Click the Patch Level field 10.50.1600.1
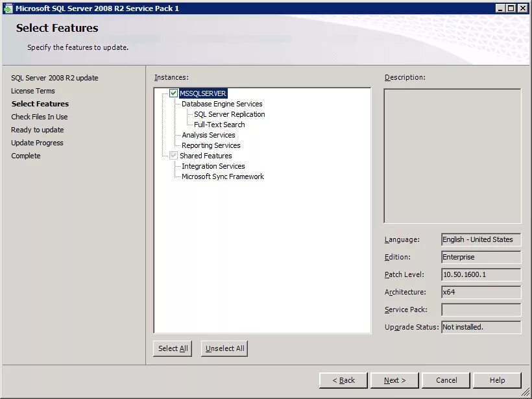This screenshot has height=399, width=532. point(481,274)
